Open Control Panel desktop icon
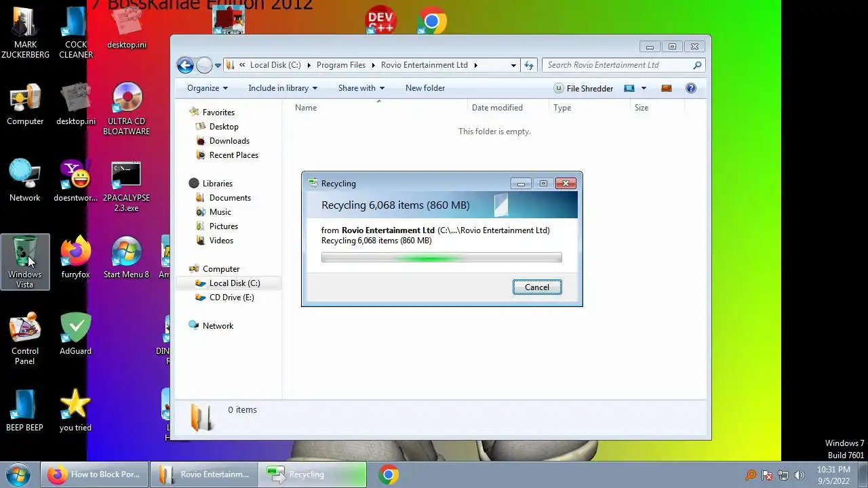Viewport: 868px width, 488px height. [25, 339]
